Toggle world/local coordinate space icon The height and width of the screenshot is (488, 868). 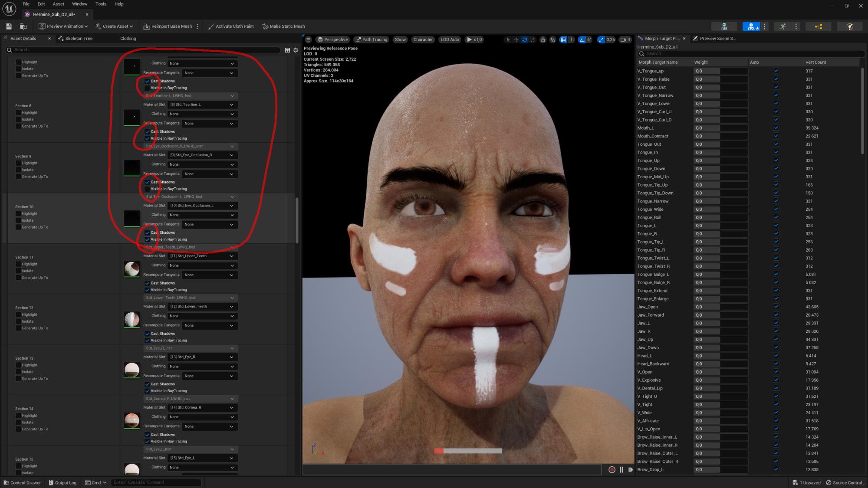(x=543, y=39)
